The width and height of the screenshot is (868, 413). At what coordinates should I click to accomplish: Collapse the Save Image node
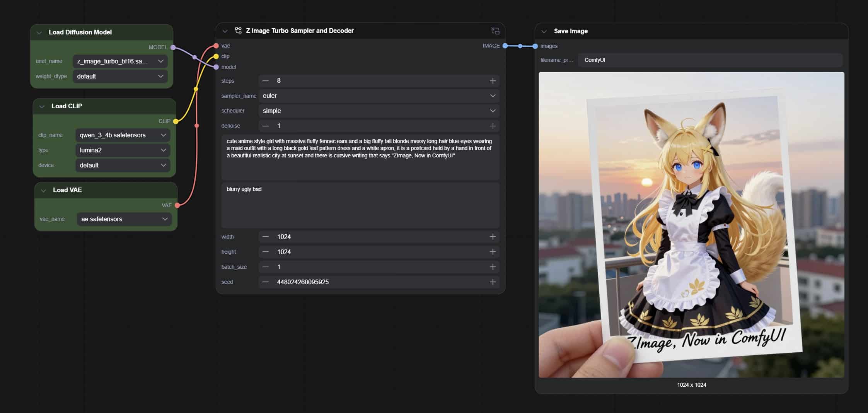click(544, 31)
